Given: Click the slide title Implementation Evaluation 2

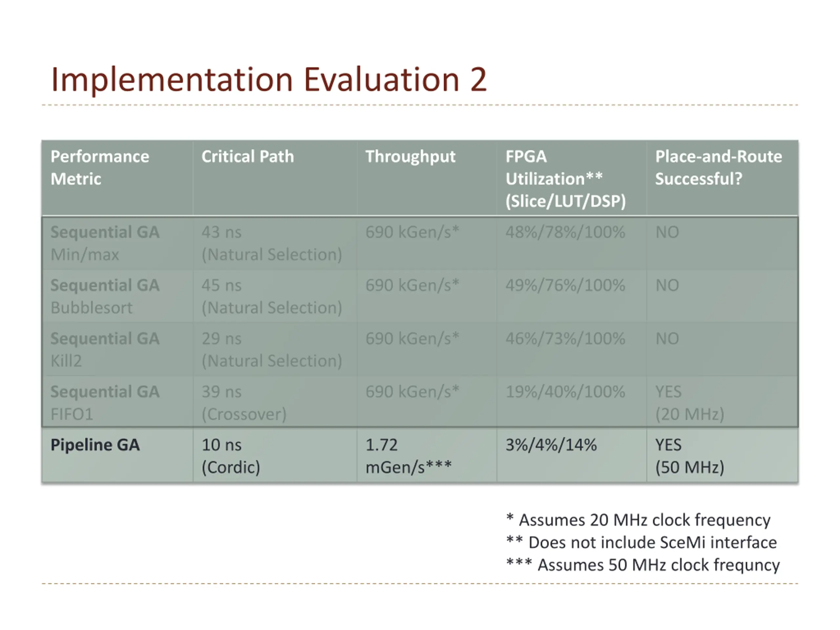Looking at the screenshot, I should (268, 80).
